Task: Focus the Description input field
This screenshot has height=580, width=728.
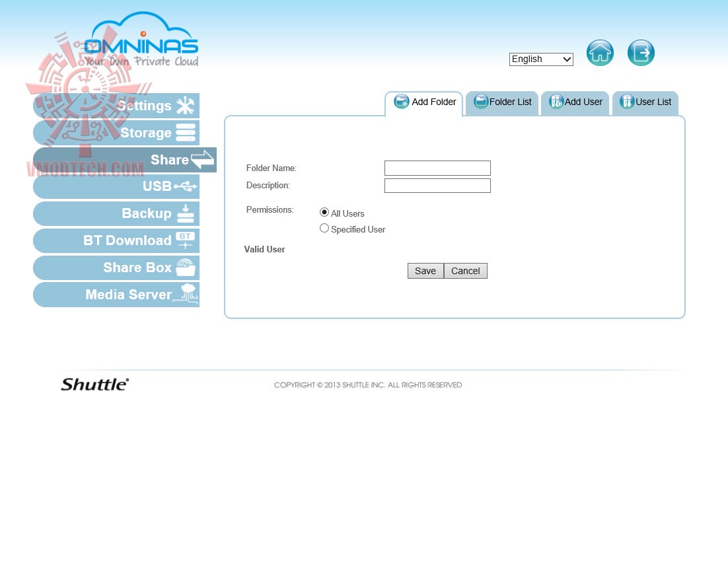Action: 437,185
